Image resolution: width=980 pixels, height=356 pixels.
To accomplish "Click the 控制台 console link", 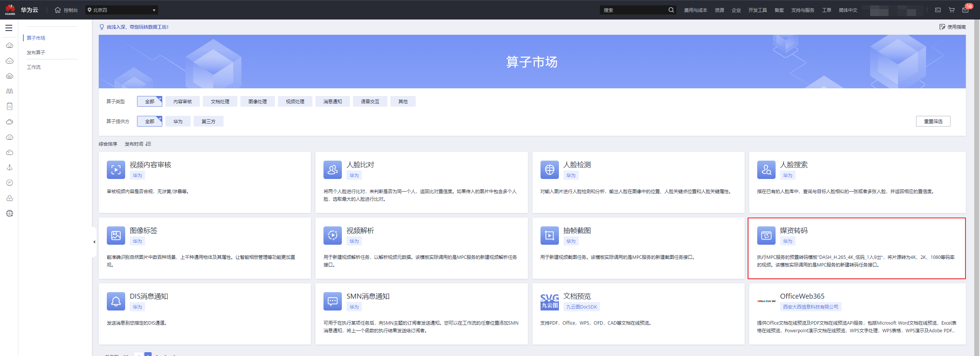I will (70, 10).
